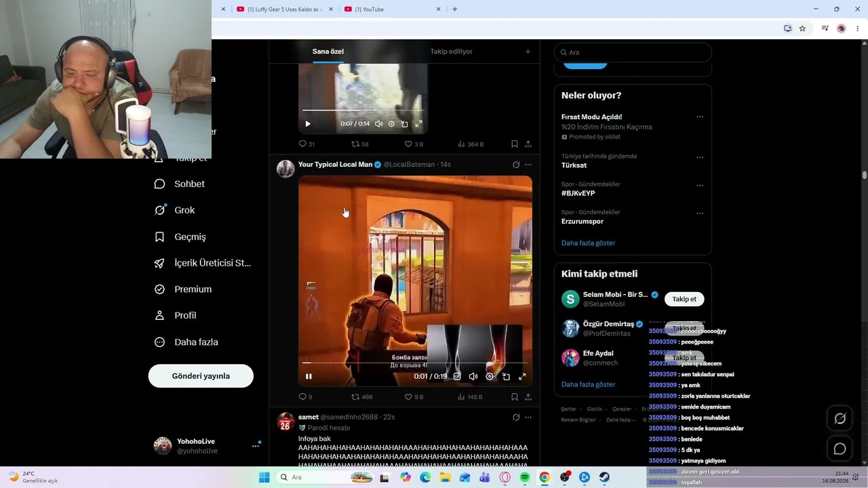Image resolution: width=868 pixels, height=488 pixels.
Task: Open YohohoLive account menu dots
Action: [x=256, y=446]
